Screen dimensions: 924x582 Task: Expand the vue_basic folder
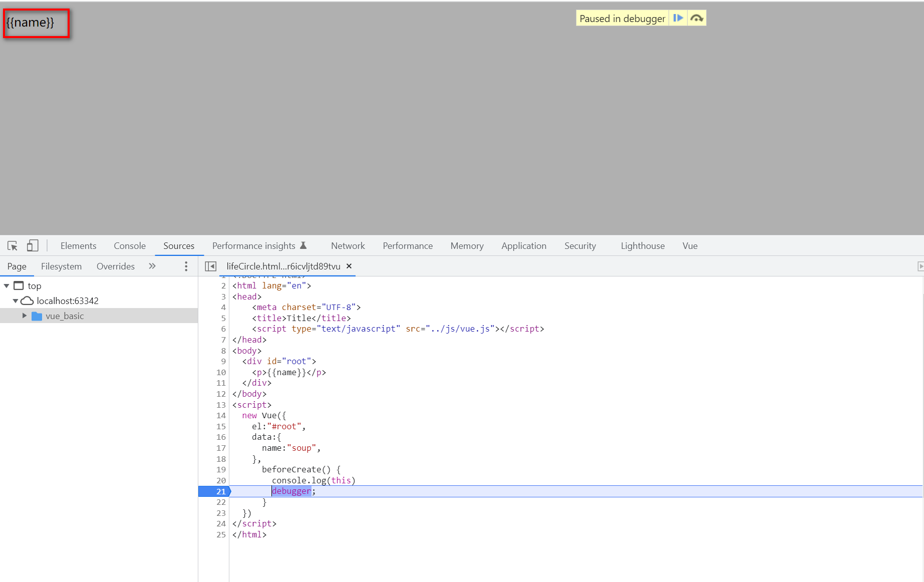[x=24, y=316]
